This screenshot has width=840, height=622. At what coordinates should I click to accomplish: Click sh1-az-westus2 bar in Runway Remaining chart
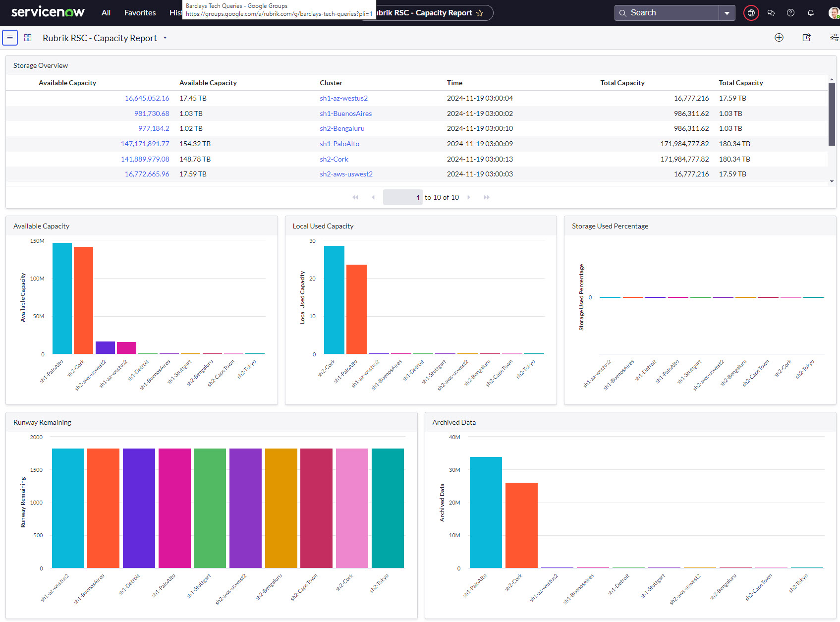pyautogui.click(x=68, y=508)
